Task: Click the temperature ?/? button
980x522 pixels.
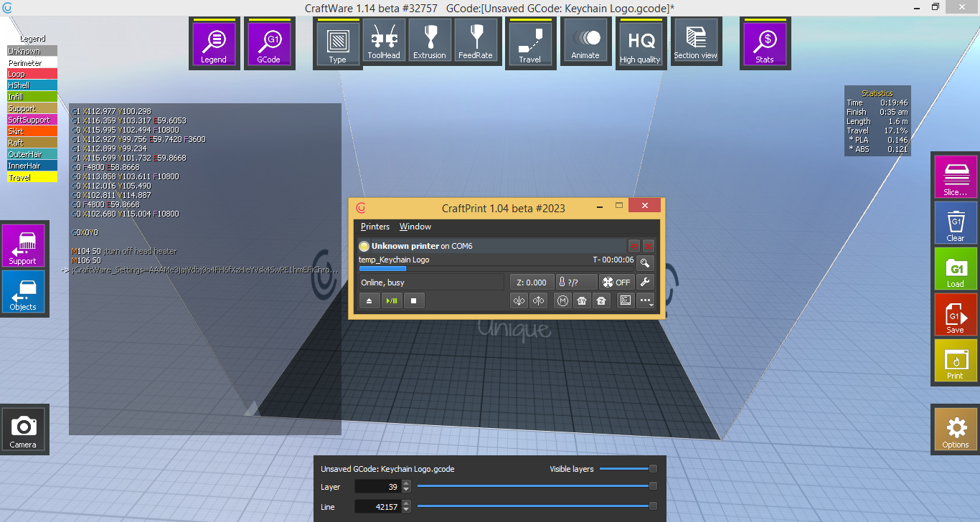Action: pos(577,283)
